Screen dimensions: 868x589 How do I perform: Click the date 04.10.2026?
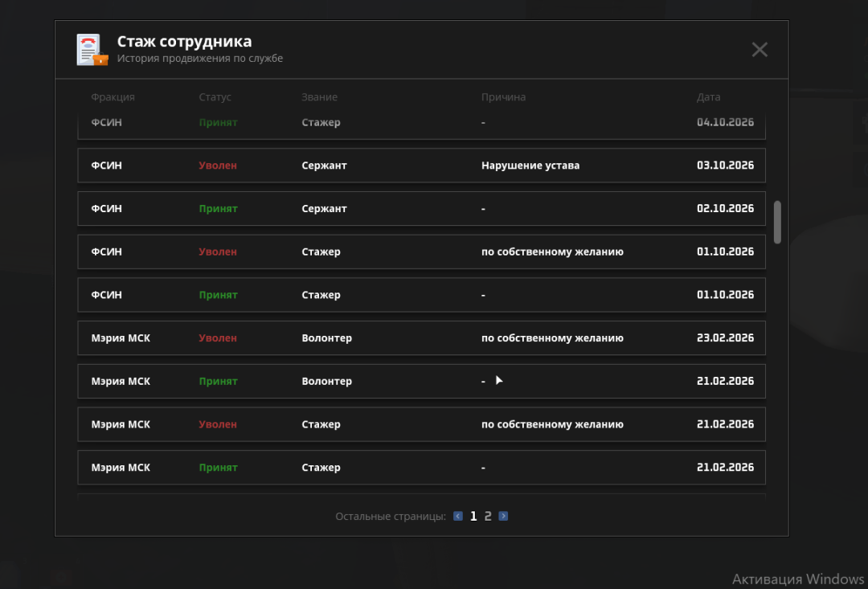pos(725,122)
